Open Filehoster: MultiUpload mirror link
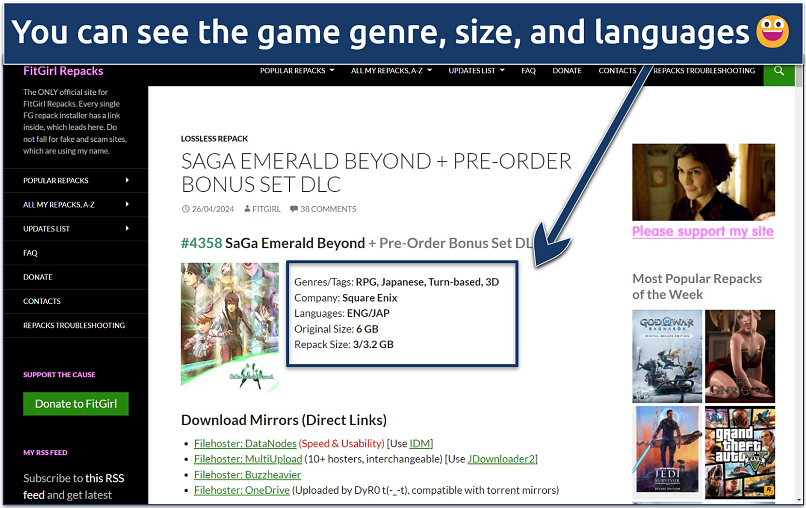Screen dimensions: 806x508 [x=248, y=459]
